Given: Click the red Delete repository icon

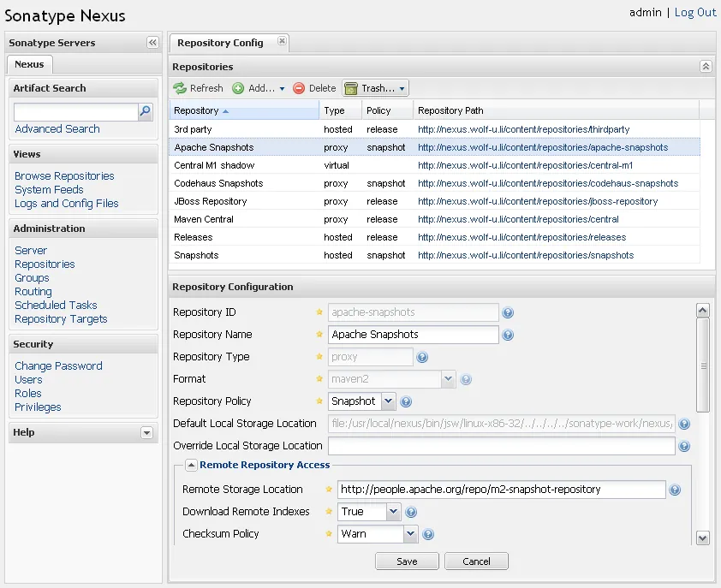Looking at the screenshot, I should 299,88.
